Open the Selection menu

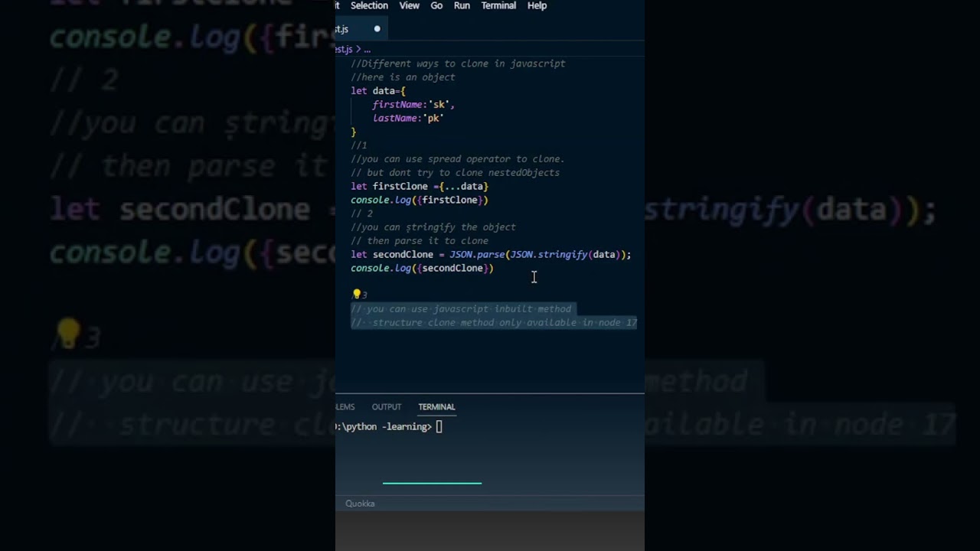click(369, 5)
